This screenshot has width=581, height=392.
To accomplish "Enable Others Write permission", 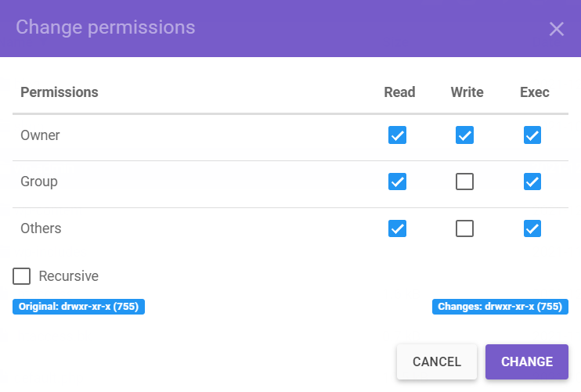I will click(x=465, y=228).
